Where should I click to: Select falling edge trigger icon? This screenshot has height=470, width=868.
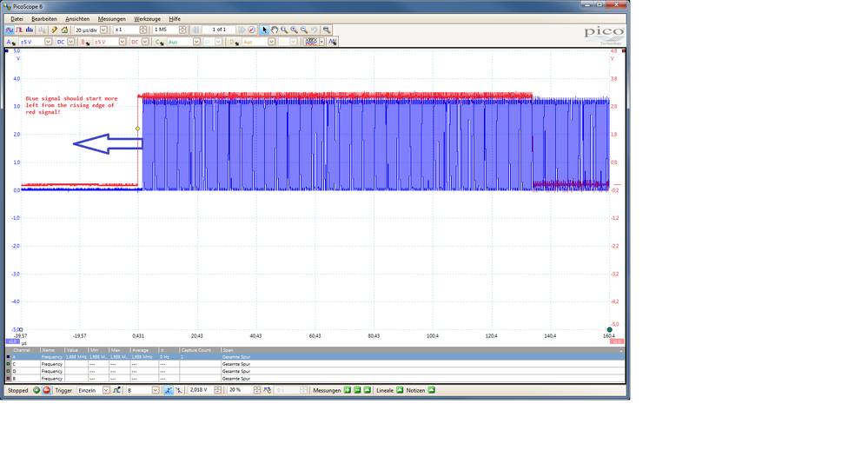click(179, 390)
